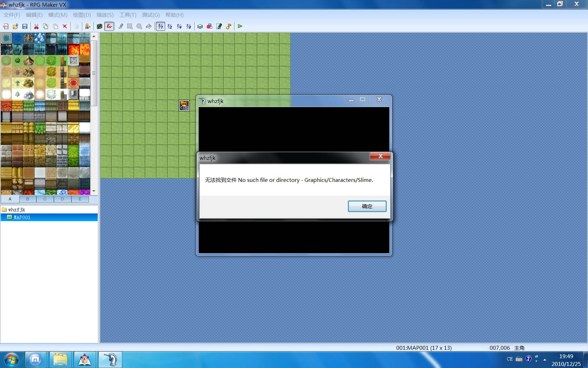Click the Copy icon in toolbar
This screenshot has width=588, height=368.
click(x=45, y=26)
